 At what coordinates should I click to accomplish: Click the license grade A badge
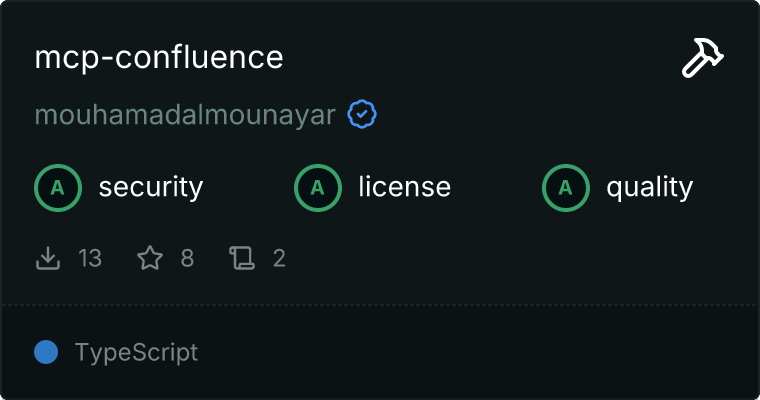click(317, 187)
